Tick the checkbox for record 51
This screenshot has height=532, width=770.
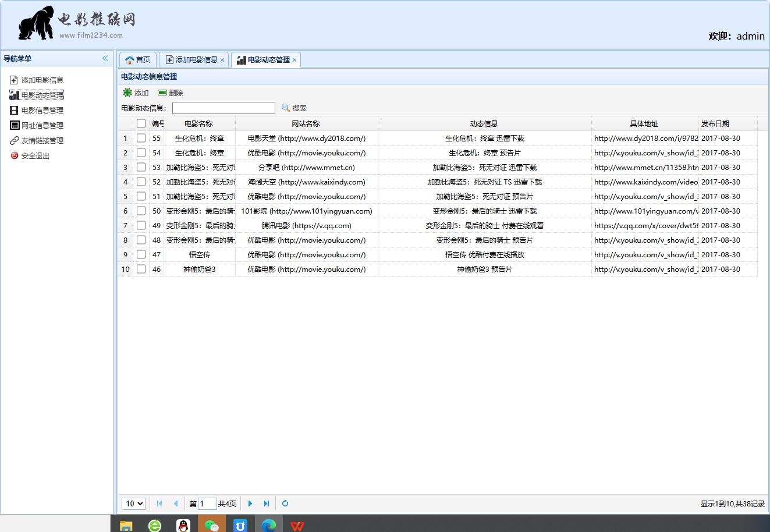(x=141, y=197)
